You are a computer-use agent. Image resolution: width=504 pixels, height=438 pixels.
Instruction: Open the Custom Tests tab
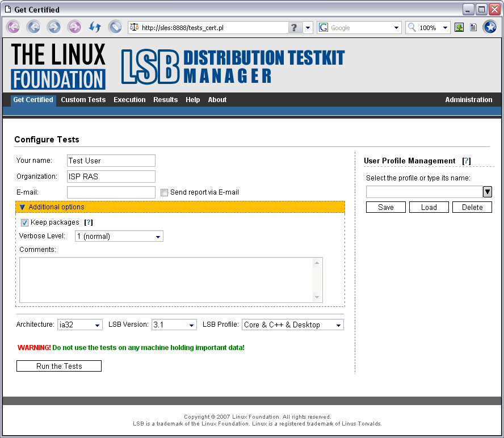(x=83, y=100)
